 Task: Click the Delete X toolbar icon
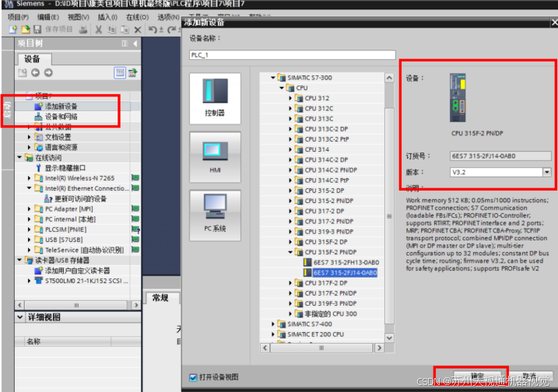[138, 30]
